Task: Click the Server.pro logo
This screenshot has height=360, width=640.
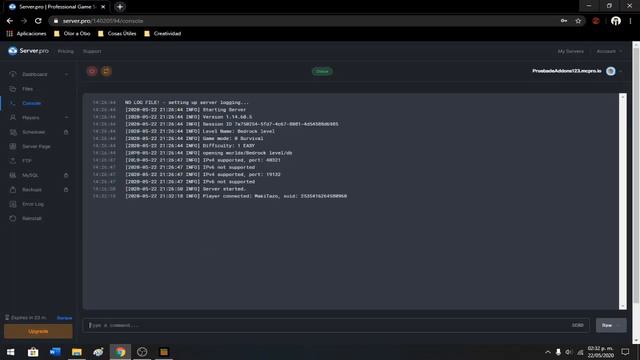Action: pos(28,51)
